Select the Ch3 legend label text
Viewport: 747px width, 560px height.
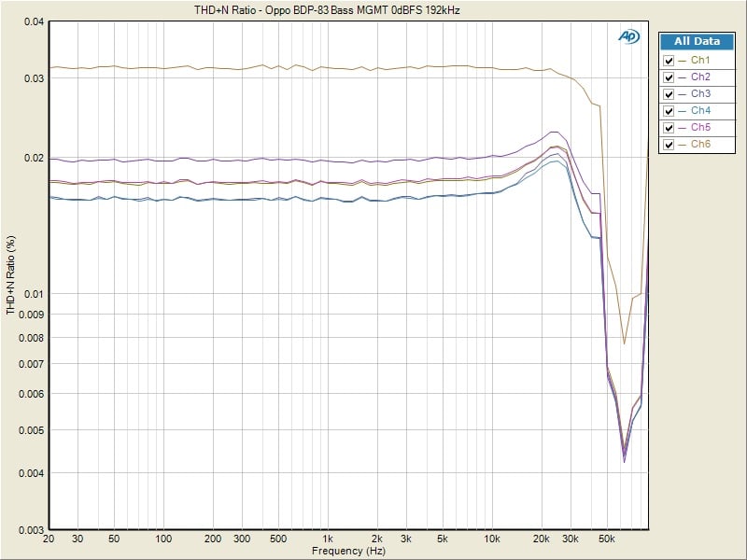click(700, 94)
